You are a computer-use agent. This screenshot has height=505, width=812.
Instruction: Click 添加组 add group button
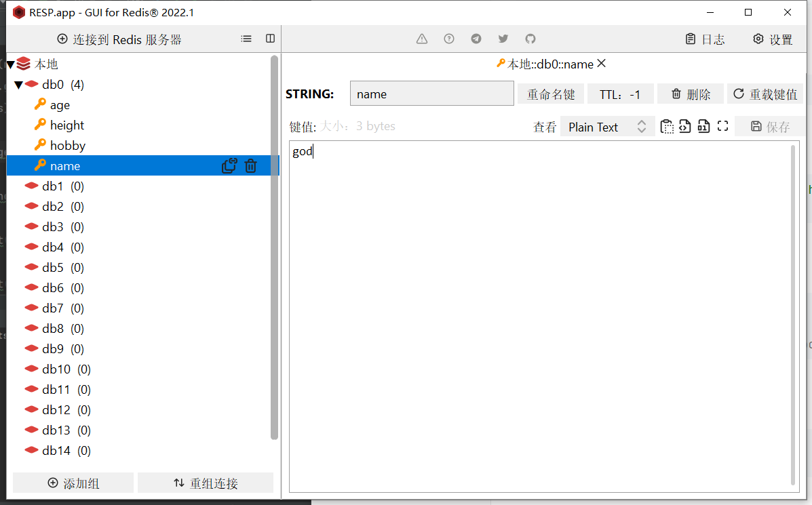click(73, 483)
